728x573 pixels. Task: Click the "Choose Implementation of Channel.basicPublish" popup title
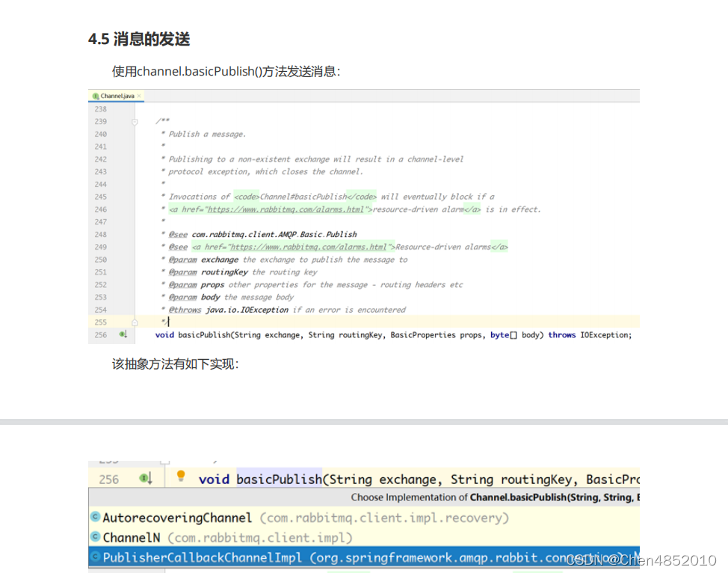point(495,497)
